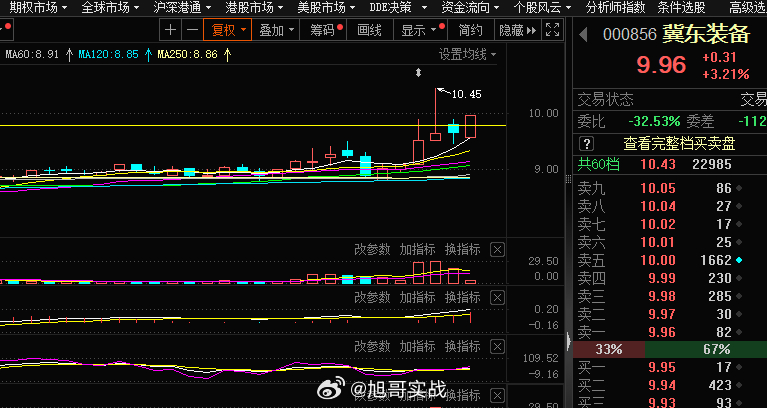
Task: Click MA60:8.91 moving average label
Action: click(32, 54)
